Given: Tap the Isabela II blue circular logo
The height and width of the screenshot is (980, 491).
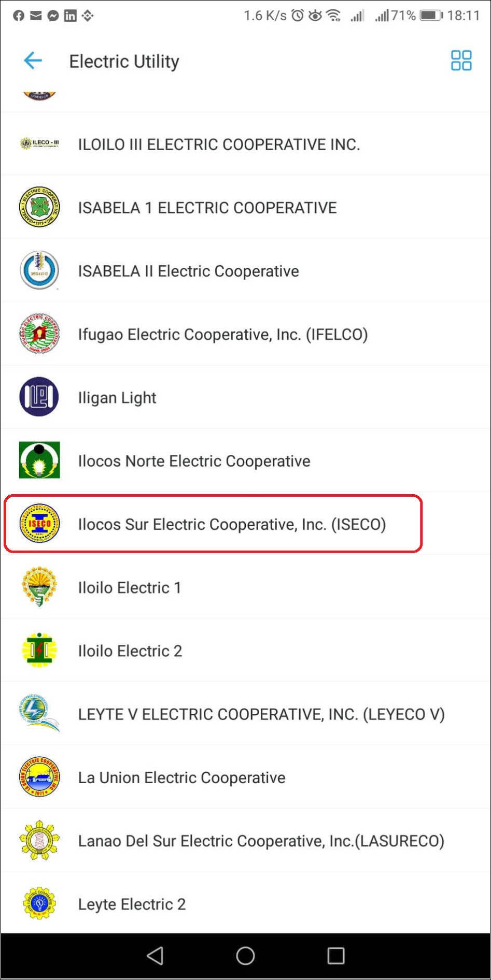Looking at the screenshot, I should coord(39,270).
